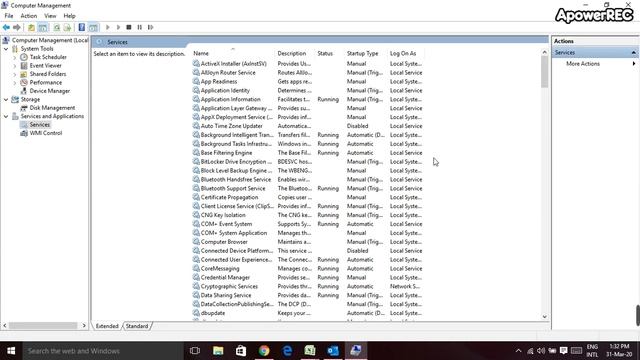
Task: Collapse the Storage node
Action: click(x=6, y=99)
